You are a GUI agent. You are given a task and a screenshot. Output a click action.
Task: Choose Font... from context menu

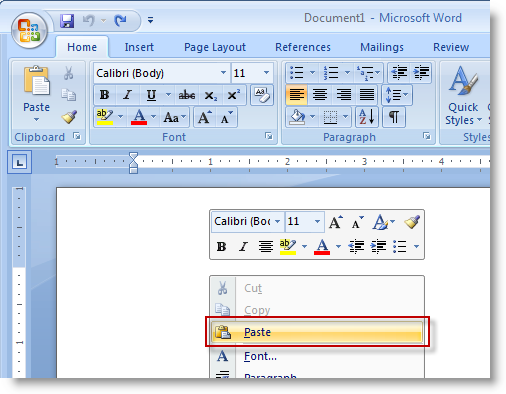pyautogui.click(x=317, y=356)
